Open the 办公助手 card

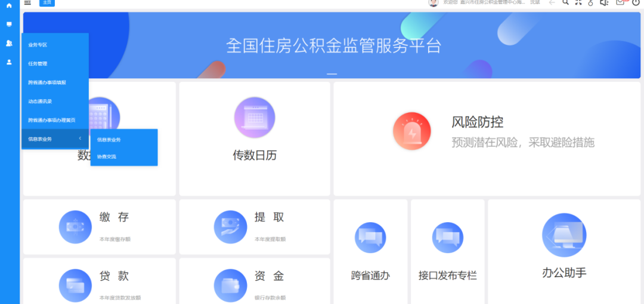(564, 251)
